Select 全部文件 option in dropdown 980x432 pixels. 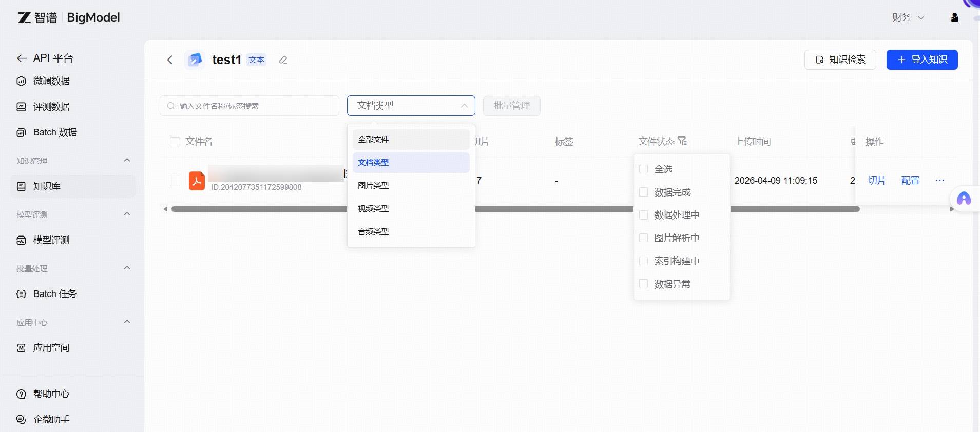[373, 140]
